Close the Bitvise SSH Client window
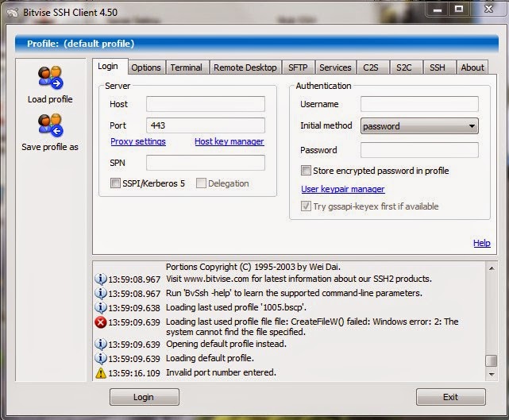This screenshot has height=420, width=509. point(488,10)
